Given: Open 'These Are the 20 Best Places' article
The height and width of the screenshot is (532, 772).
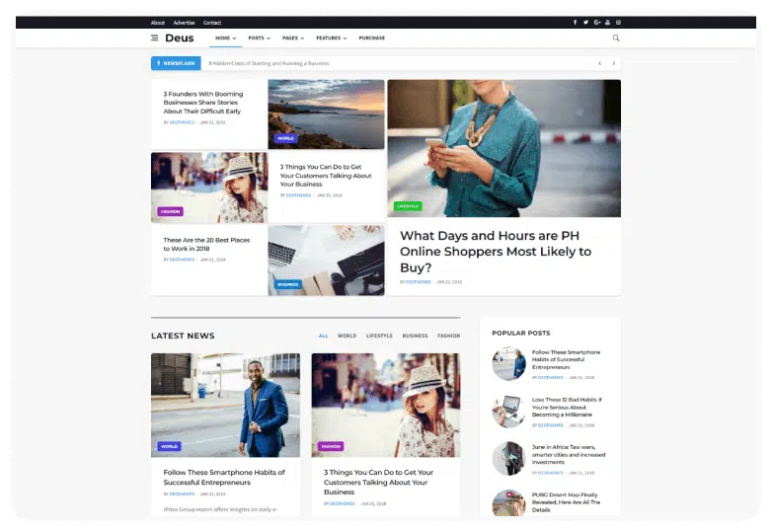Looking at the screenshot, I should tap(206, 244).
